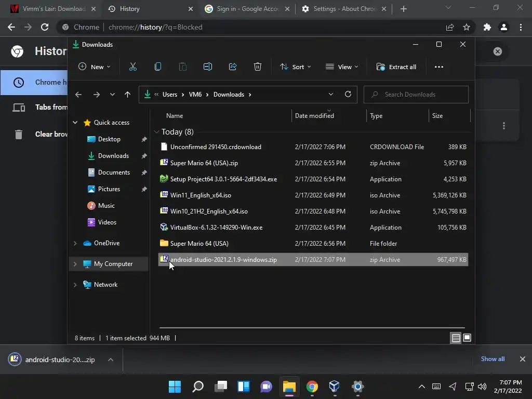
Task: Click the Cut scissors icon in Explorer toolbar
Action: tap(132, 67)
